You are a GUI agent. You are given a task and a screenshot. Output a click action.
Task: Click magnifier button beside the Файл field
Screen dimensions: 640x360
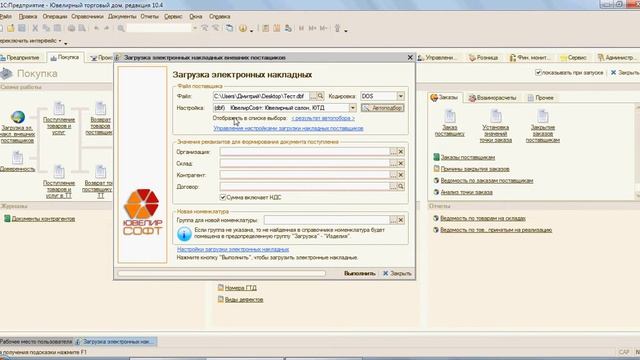click(x=320, y=96)
